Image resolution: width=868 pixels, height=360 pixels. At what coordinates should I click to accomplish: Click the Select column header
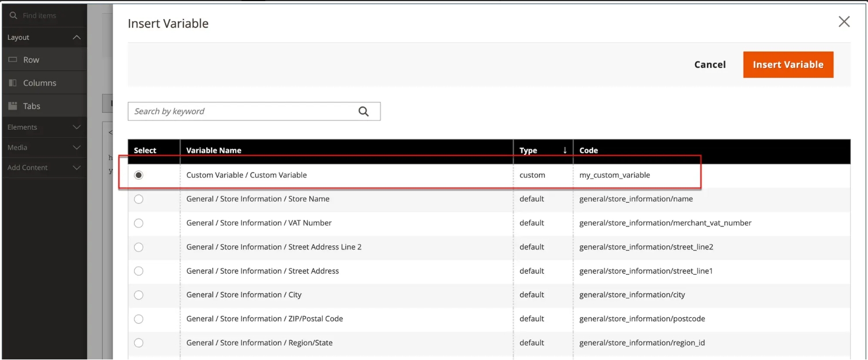coord(154,150)
